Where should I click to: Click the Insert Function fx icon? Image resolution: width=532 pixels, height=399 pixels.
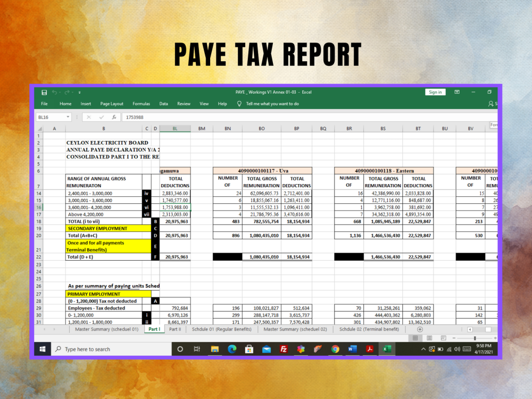coord(114,117)
